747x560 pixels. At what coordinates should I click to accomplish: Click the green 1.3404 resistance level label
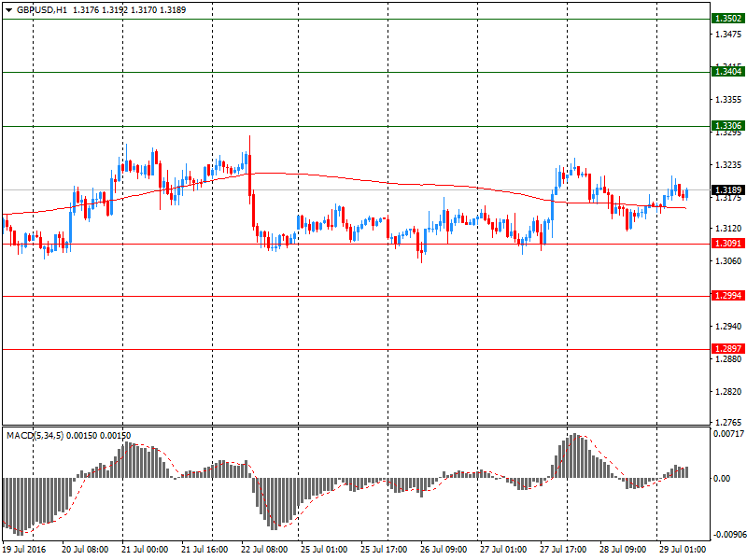[x=728, y=72]
